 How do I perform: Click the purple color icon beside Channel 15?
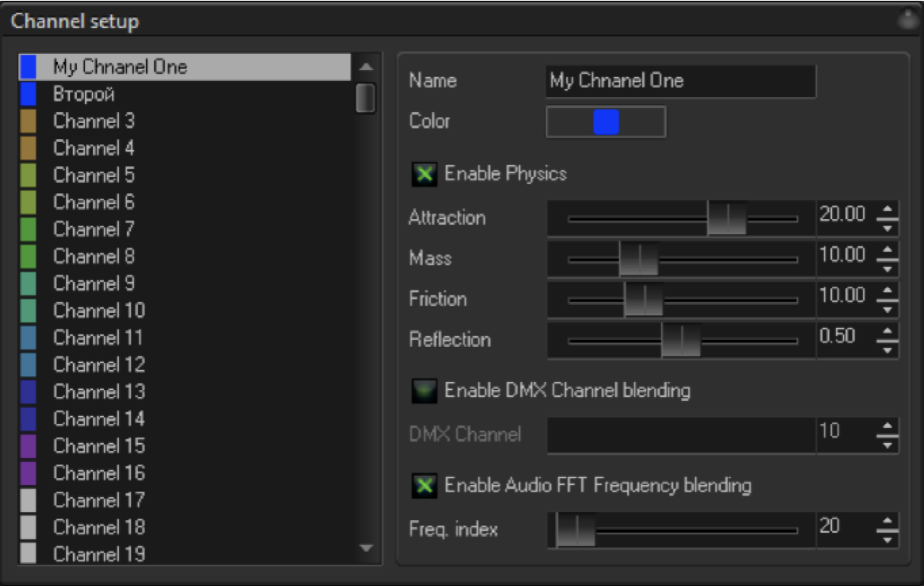(x=29, y=445)
